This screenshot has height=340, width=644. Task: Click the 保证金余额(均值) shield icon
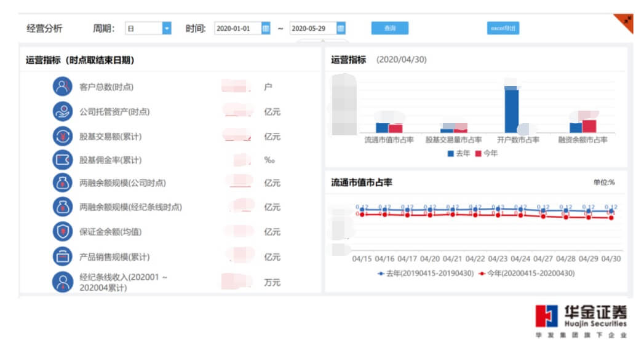[62, 232]
